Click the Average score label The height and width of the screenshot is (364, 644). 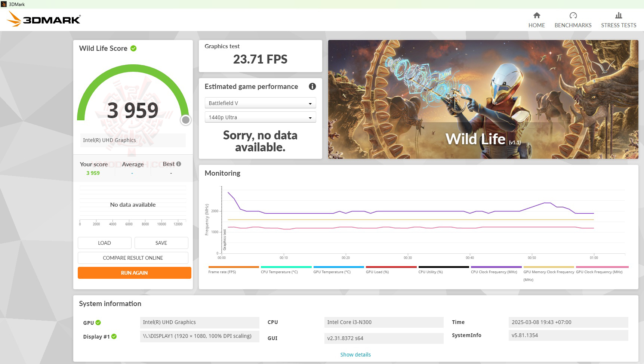coord(133,164)
